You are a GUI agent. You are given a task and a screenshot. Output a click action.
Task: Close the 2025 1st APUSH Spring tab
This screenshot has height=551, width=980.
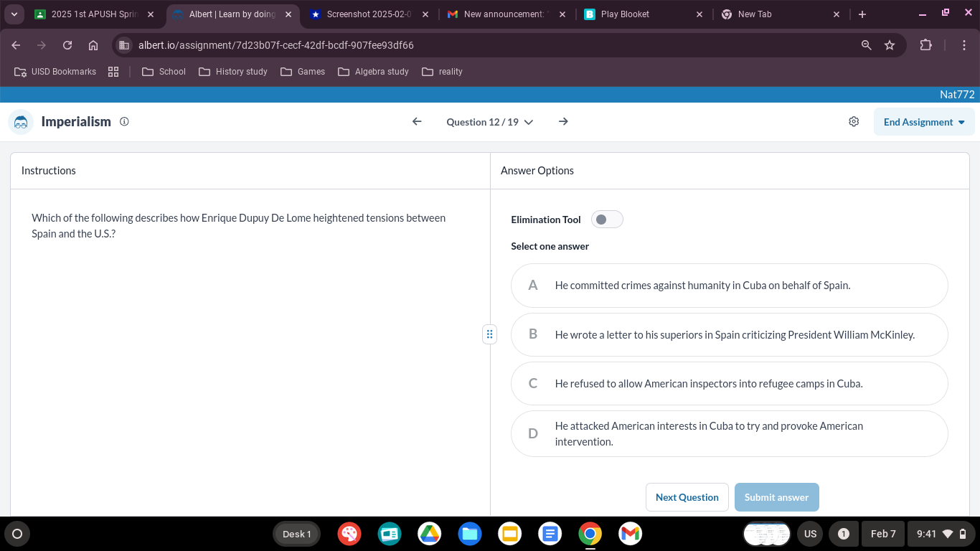(150, 14)
